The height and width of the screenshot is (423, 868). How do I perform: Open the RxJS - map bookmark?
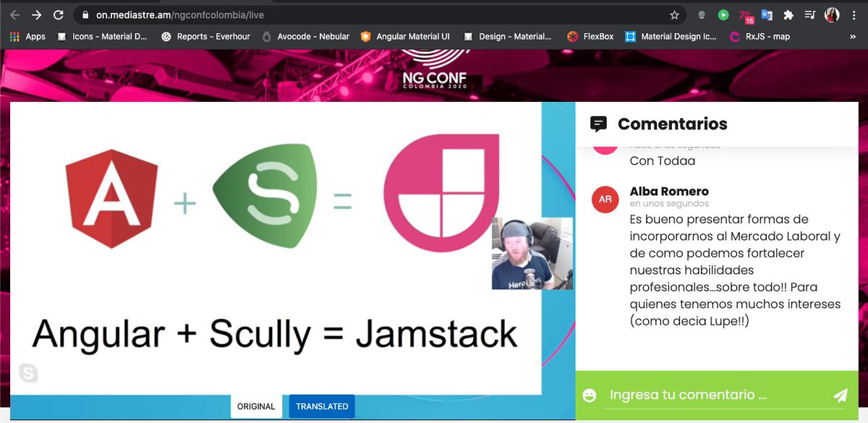click(x=760, y=36)
